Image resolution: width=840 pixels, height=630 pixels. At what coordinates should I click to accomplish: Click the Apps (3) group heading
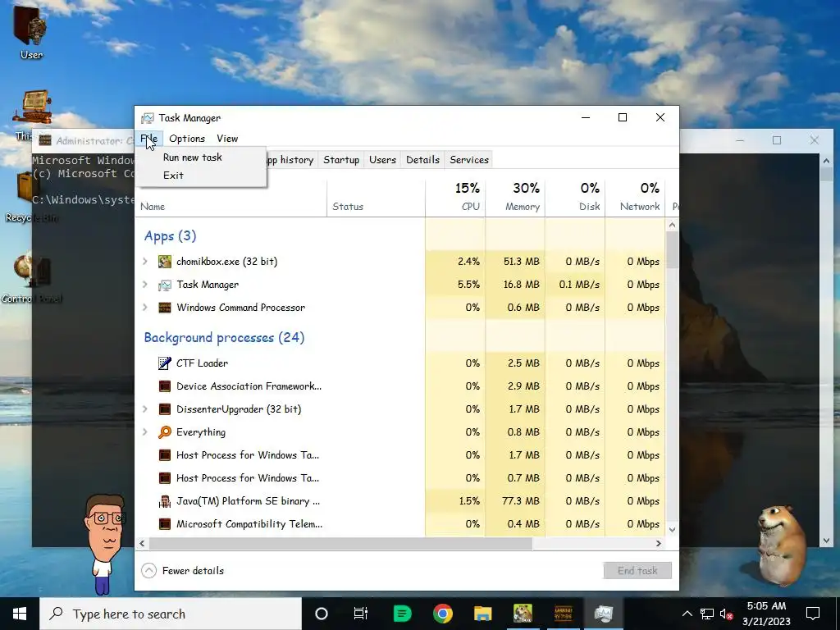(170, 235)
